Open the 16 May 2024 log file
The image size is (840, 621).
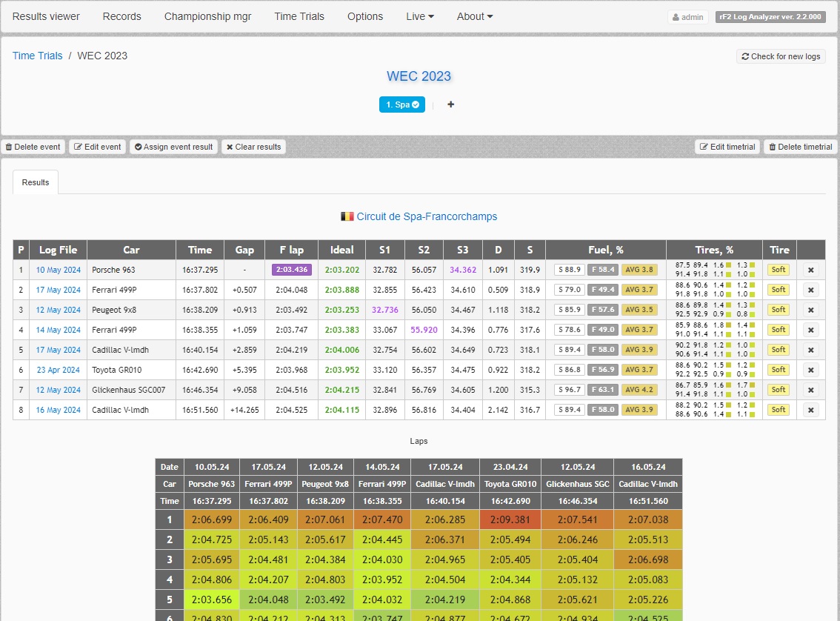pyautogui.click(x=59, y=410)
